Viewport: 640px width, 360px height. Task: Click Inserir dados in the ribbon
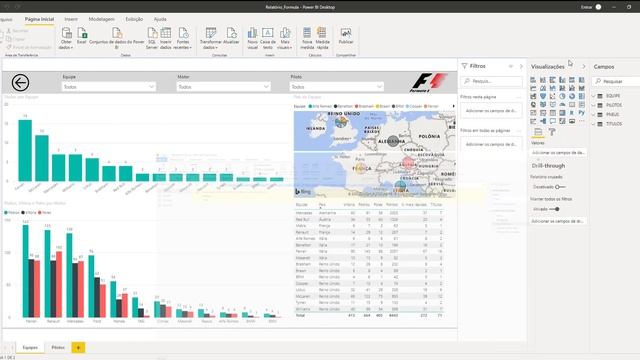pyautogui.click(x=166, y=38)
